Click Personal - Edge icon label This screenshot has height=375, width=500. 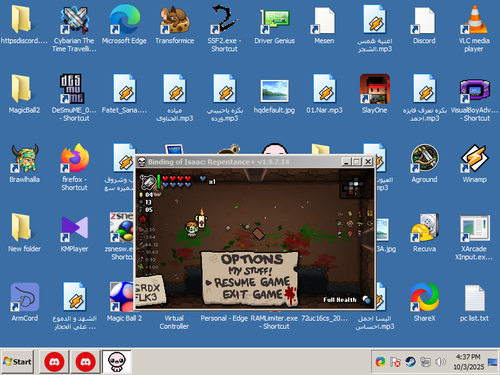pyautogui.click(x=224, y=318)
